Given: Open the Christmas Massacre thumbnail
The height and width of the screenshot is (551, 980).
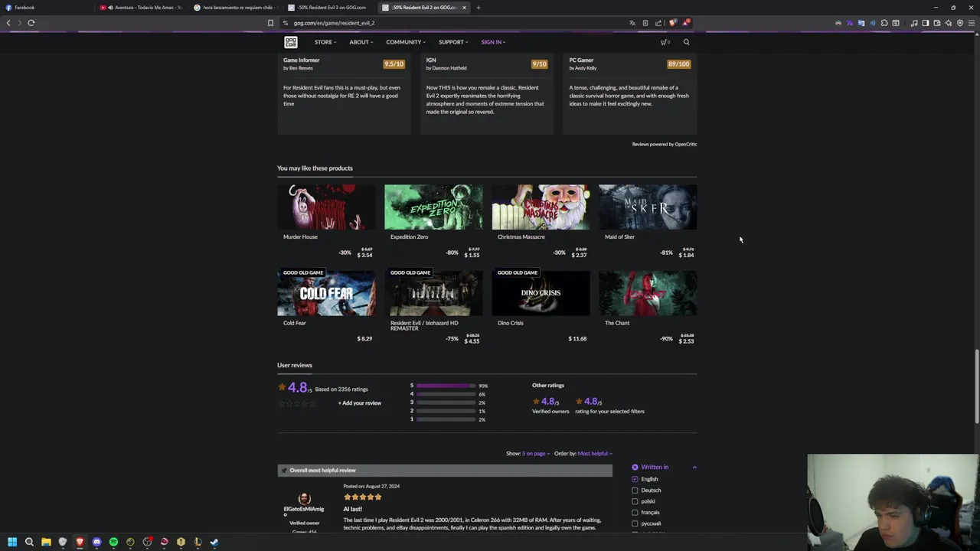Looking at the screenshot, I should (541, 207).
